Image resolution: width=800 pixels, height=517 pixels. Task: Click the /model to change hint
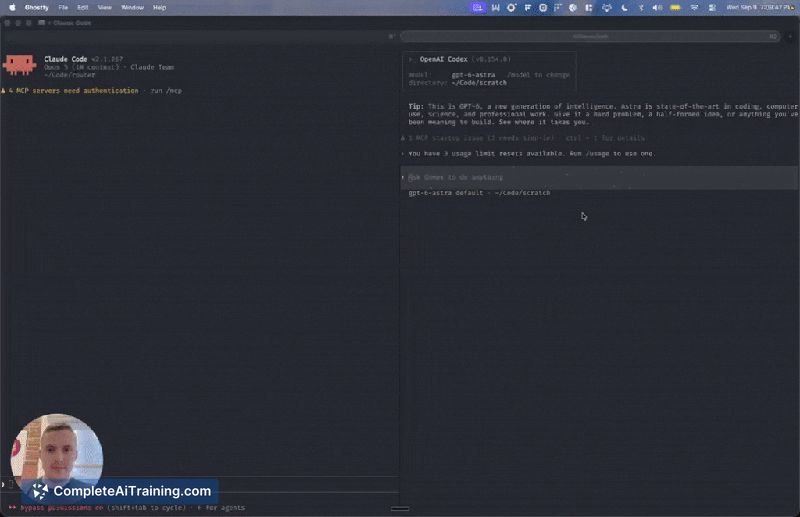(x=538, y=75)
